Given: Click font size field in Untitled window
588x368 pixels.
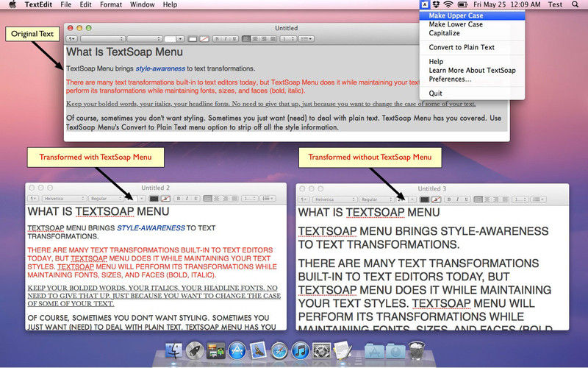Looking at the screenshot, I should point(170,39).
